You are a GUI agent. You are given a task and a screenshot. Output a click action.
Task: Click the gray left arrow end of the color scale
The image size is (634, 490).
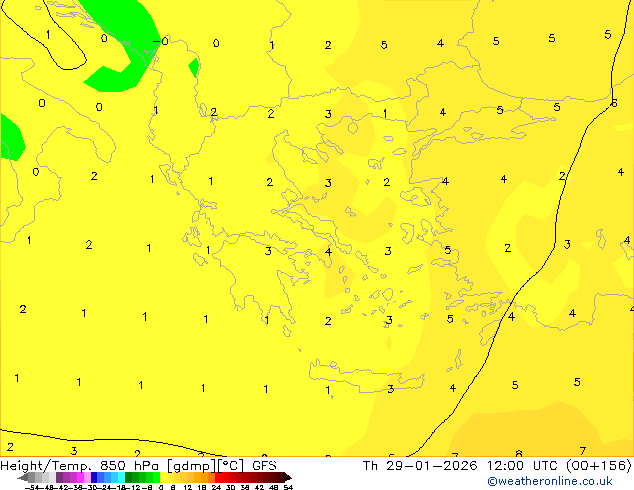pyautogui.click(x=23, y=478)
